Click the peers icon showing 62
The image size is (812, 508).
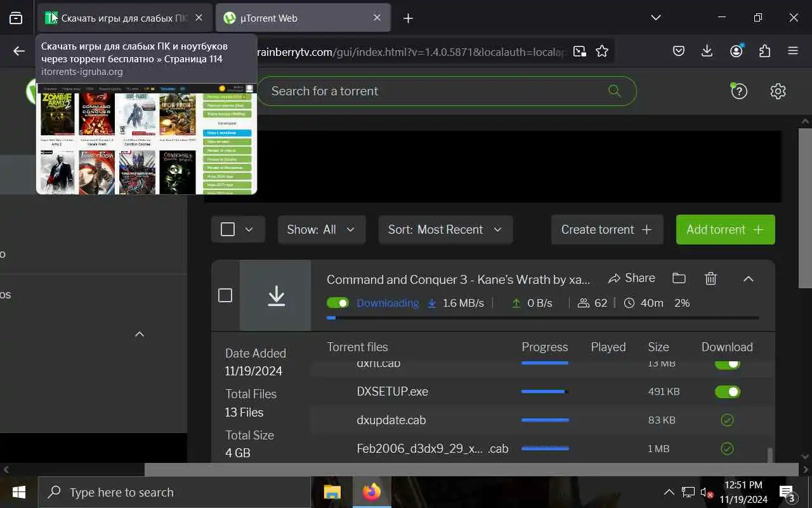(x=584, y=304)
